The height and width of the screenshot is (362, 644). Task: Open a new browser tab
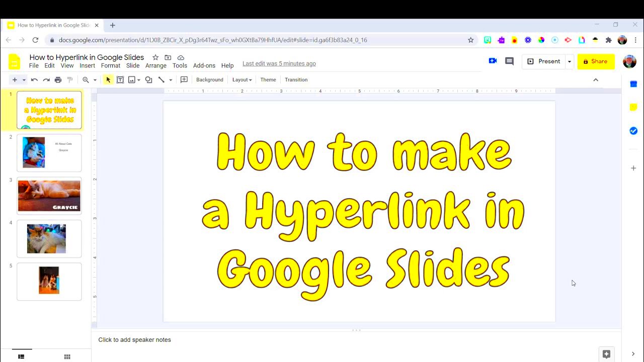point(113,25)
